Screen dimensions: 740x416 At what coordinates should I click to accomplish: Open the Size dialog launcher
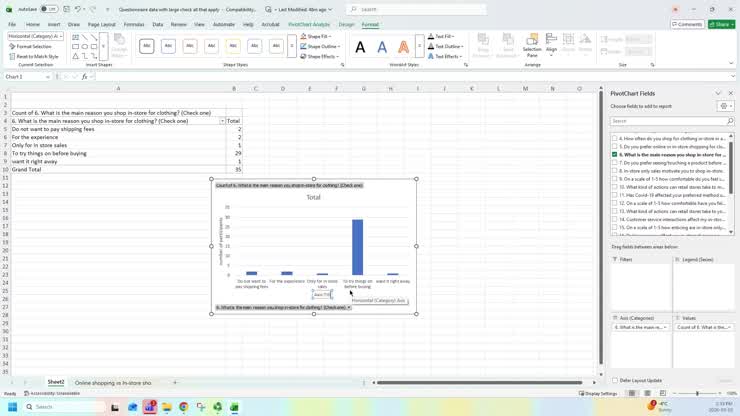pyautogui.click(x=652, y=65)
